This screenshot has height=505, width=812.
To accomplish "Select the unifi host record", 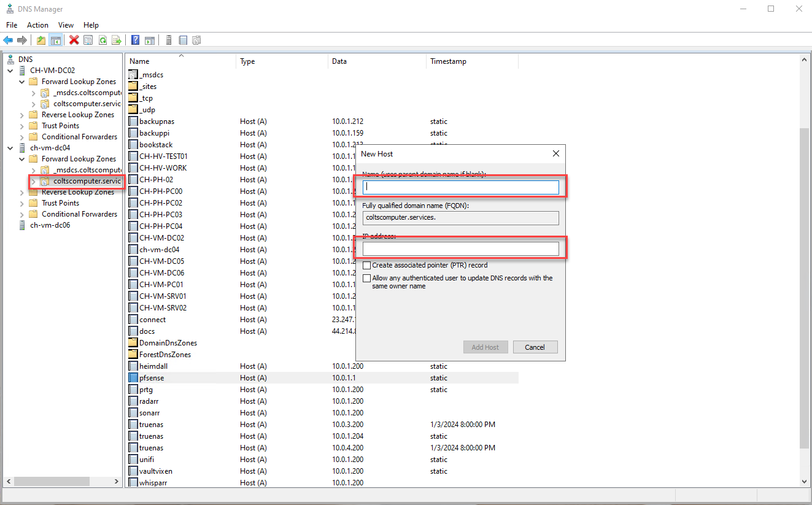I will 147,460.
